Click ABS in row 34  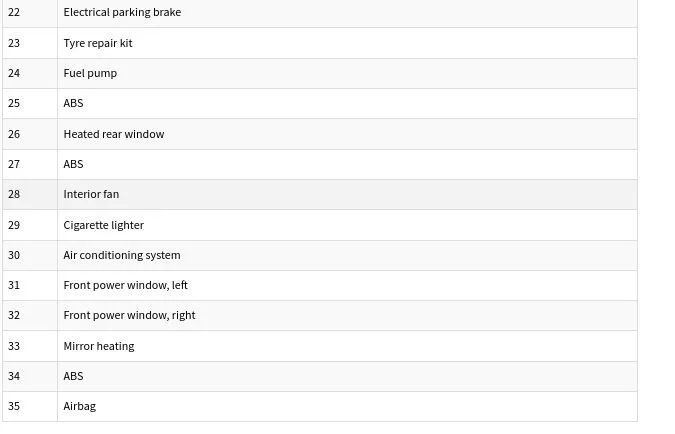(x=73, y=376)
